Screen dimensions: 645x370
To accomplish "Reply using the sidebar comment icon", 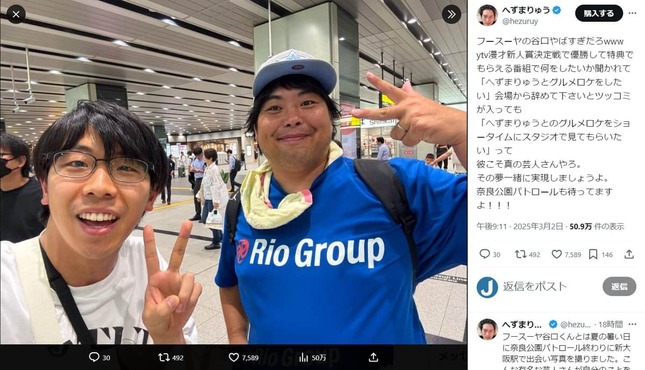I will pyautogui.click(x=485, y=254).
